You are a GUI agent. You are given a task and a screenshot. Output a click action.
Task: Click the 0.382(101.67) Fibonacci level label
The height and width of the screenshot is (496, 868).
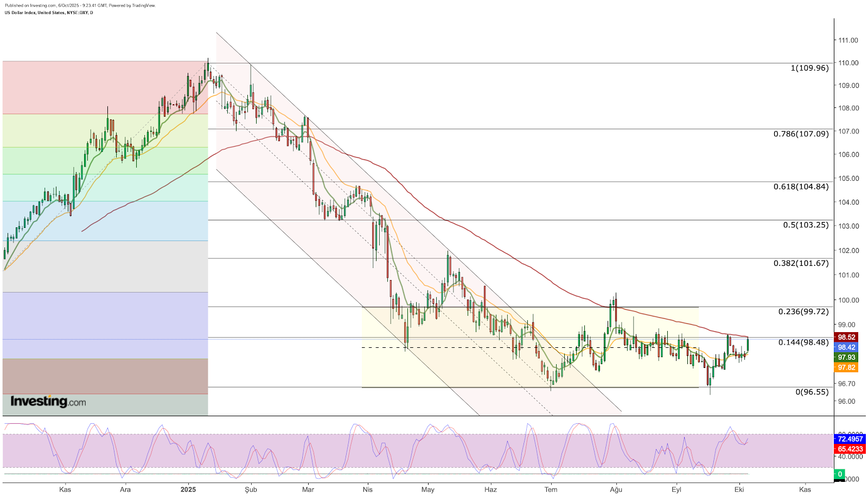click(x=801, y=263)
